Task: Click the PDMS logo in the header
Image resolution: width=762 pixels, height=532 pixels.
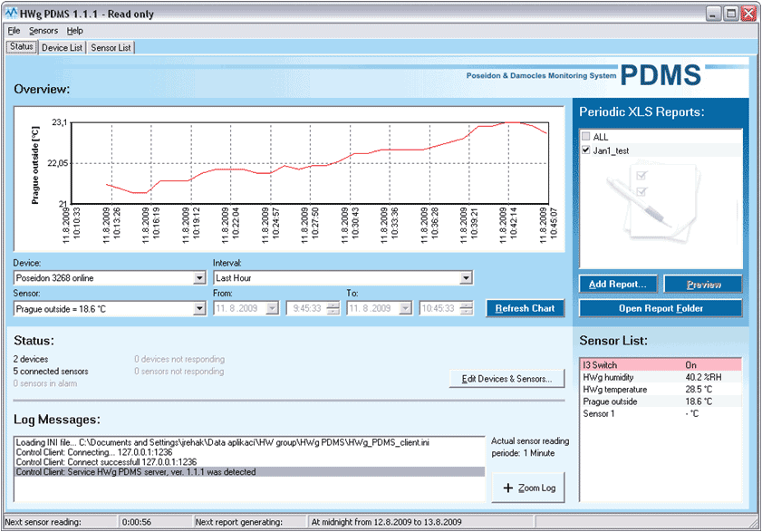Action: 662,76
